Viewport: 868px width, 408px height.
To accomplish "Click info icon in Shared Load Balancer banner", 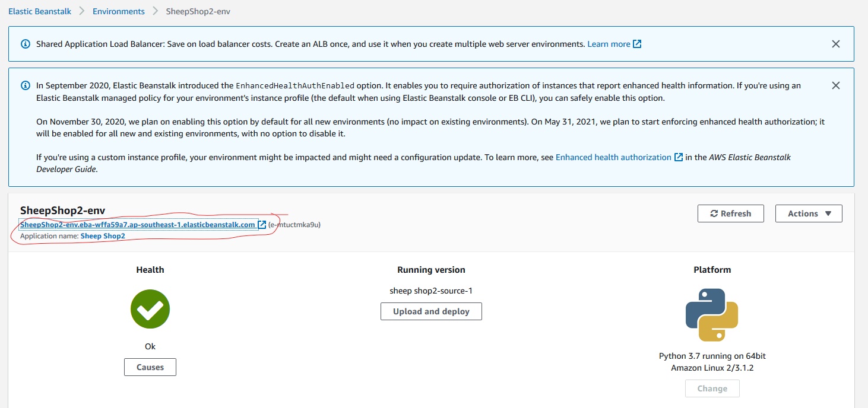I will coord(26,44).
